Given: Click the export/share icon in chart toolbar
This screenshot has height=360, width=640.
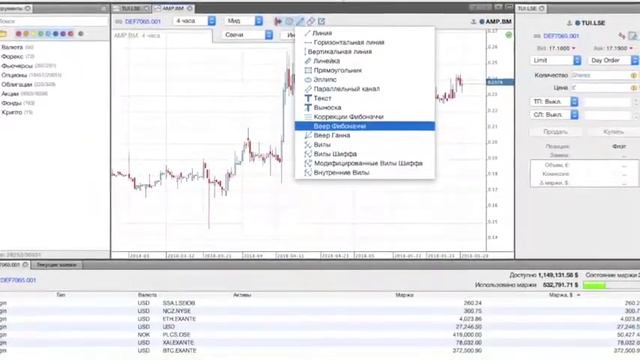Looking at the screenshot, I should (x=322, y=21).
